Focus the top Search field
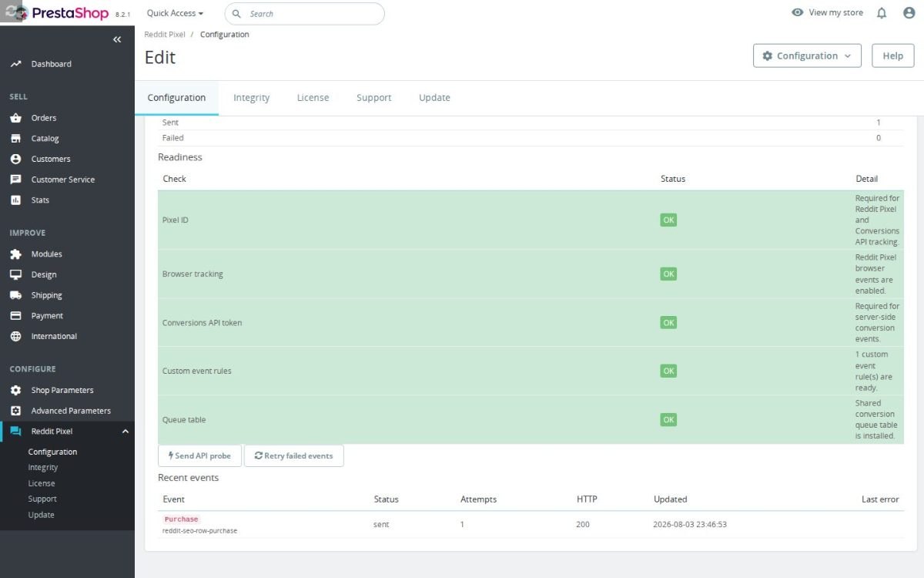Image resolution: width=924 pixels, height=578 pixels. (x=304, y=14)
